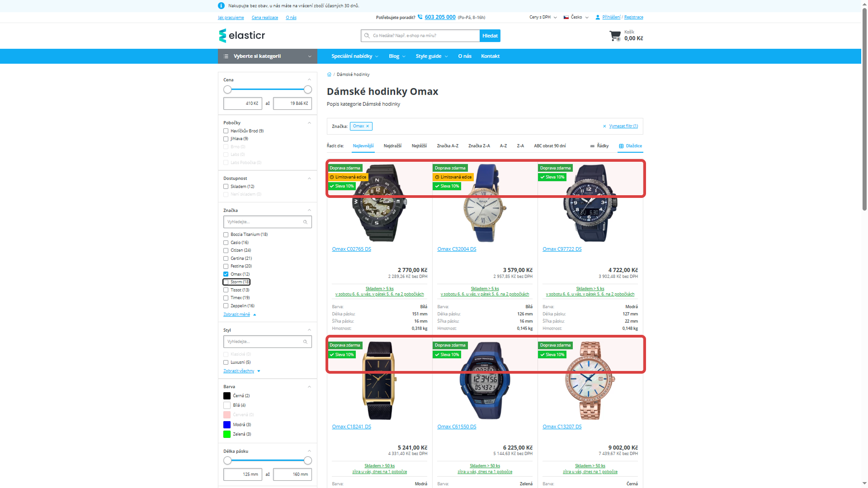Collapse the Barva filter section

(309, 387)
